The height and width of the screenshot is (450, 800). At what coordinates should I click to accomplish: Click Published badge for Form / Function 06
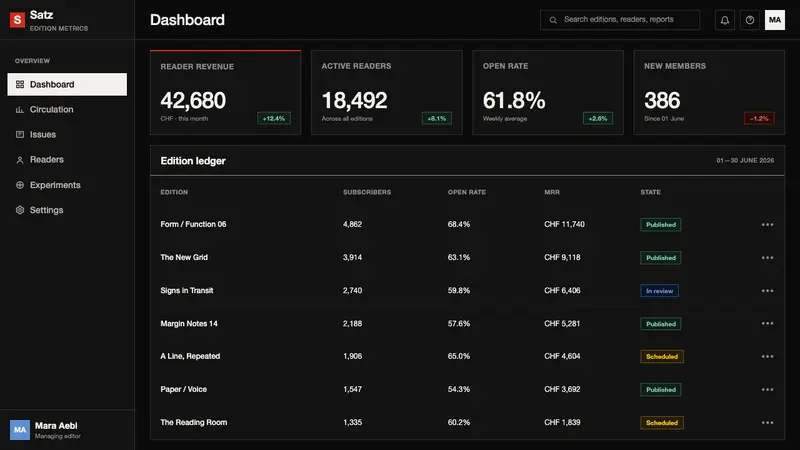661,224
